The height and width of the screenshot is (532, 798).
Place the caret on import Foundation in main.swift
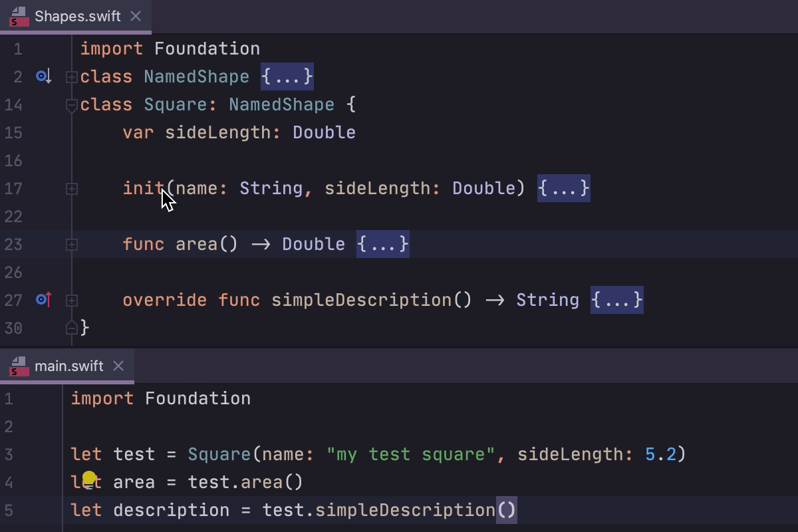click(x=160, y=398)
